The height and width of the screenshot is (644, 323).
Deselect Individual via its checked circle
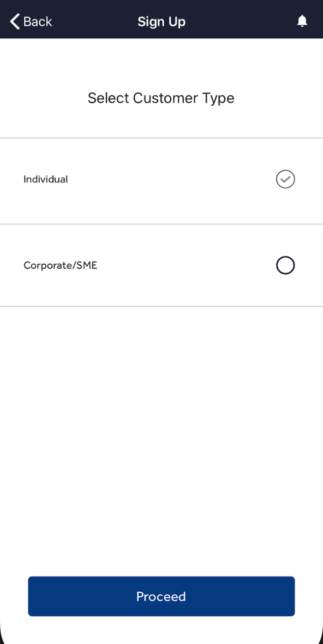pos(285,179)
